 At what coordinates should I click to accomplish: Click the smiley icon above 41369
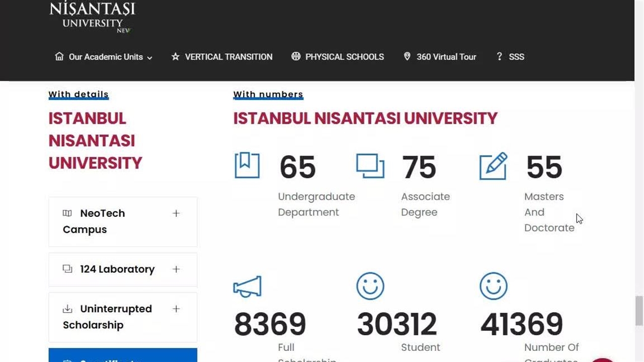tap(493, 286)
